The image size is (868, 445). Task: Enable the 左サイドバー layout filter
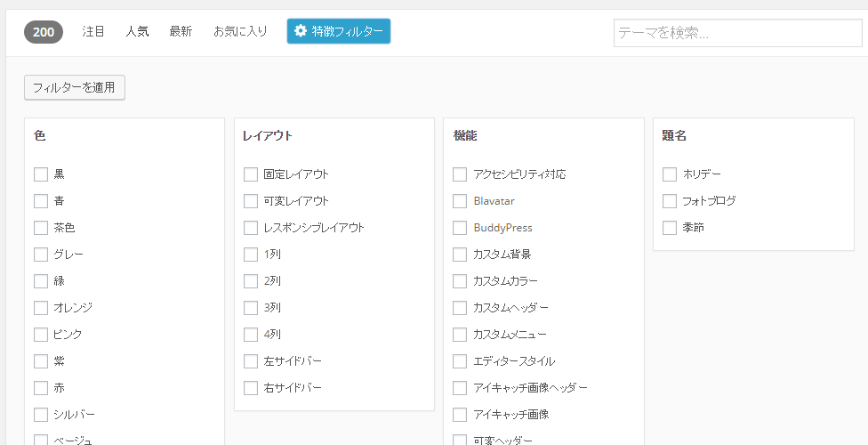coord(251,361)
